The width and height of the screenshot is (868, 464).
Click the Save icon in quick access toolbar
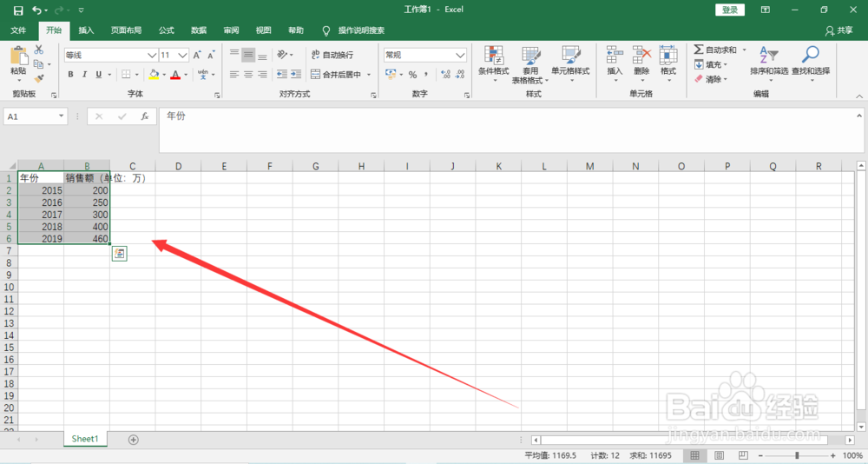click(18, 10)
